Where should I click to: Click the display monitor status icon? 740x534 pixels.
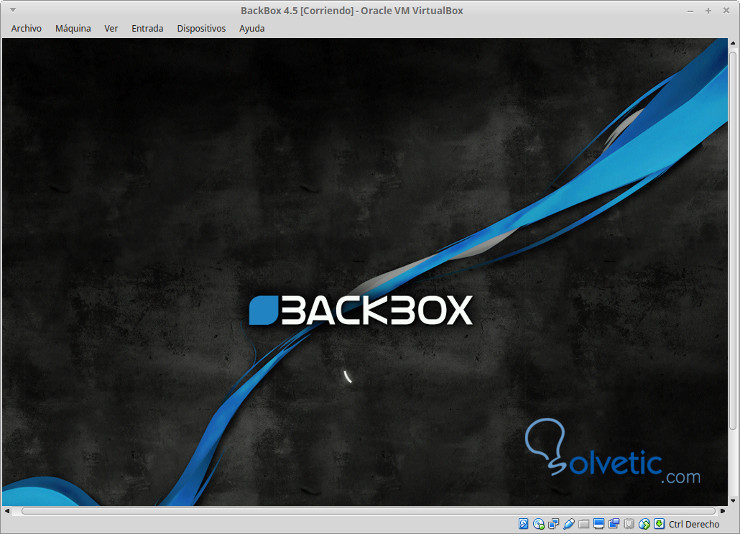[x=599, y=524]
